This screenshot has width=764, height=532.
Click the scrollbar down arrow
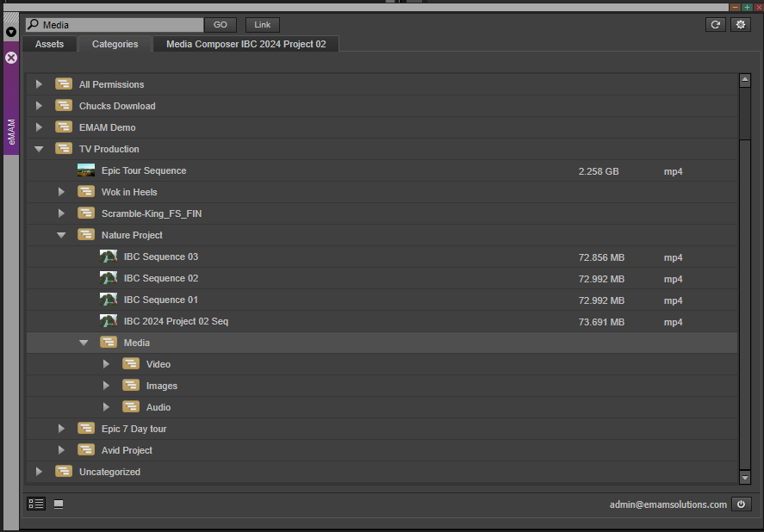click(745, 477)
